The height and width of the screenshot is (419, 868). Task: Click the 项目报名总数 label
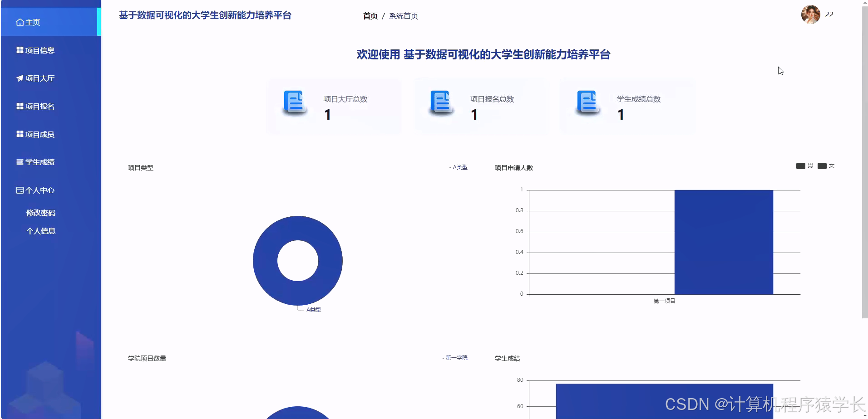[x=492, y=99]
